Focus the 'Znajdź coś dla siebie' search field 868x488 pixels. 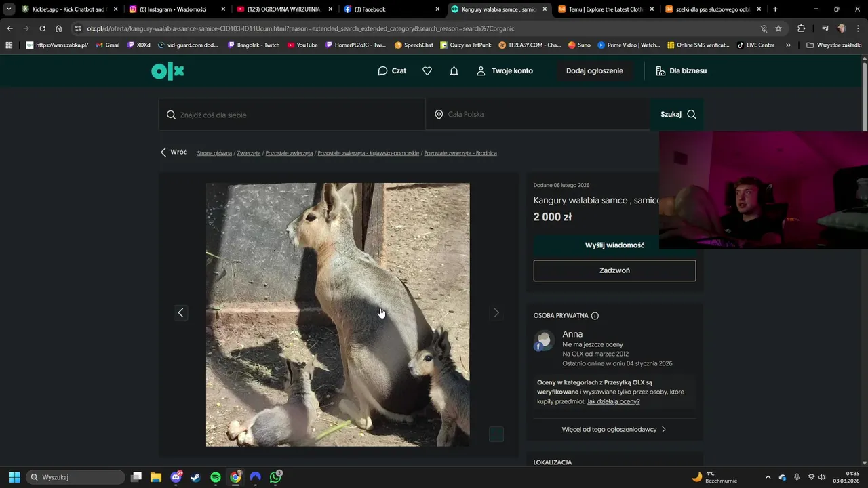pos(292,115)
